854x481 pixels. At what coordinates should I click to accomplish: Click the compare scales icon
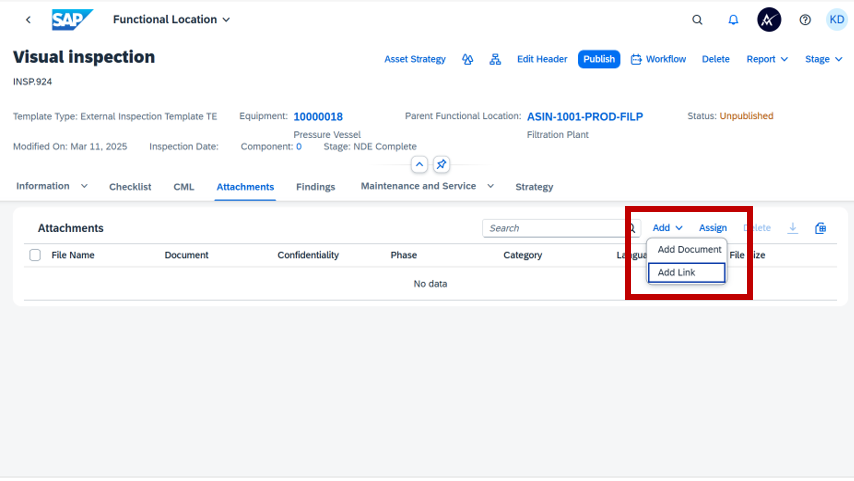(x=467, y=59)
